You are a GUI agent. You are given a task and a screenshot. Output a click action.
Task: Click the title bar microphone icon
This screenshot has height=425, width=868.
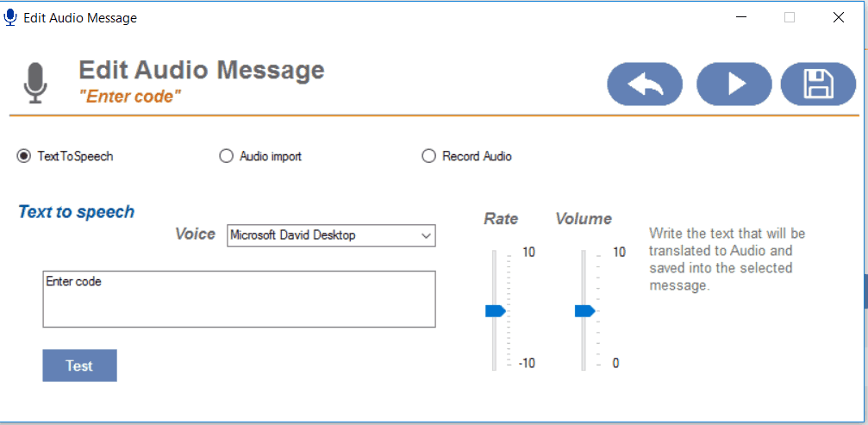click(10, 17)
